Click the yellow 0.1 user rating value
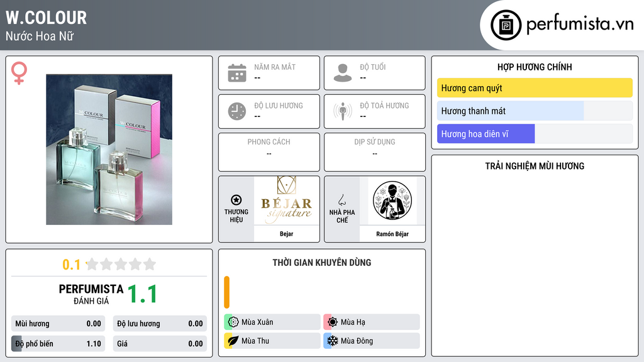This screenshot has width=644, height=362. tap(71, 265)
